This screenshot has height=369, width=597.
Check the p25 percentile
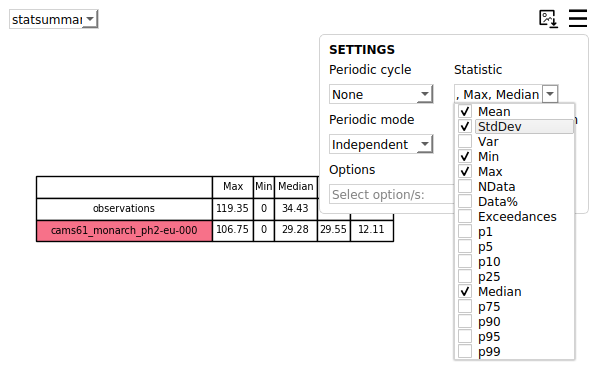[x=465, y=276]
